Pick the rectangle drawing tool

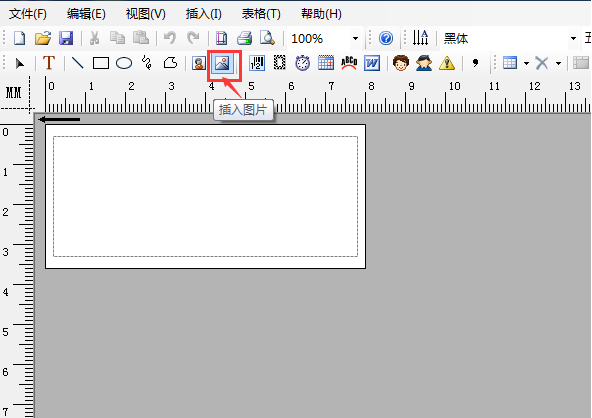coord(101,63)
